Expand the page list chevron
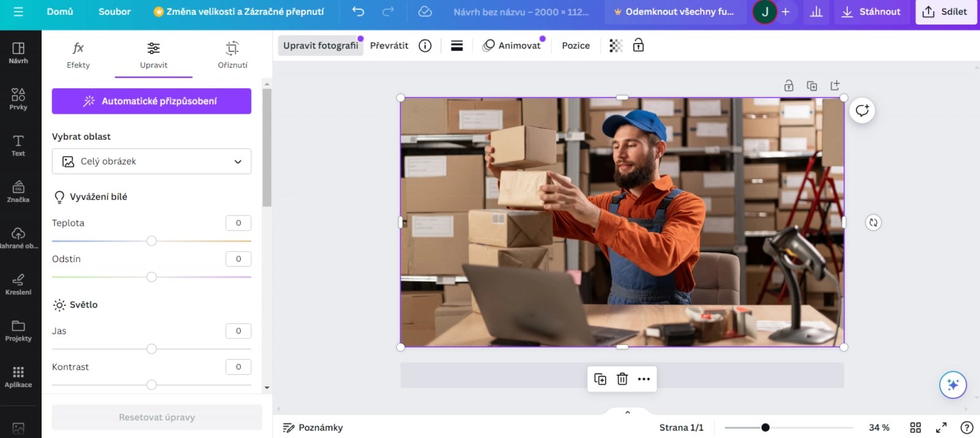The image size is (980, 438). point(627,412)
